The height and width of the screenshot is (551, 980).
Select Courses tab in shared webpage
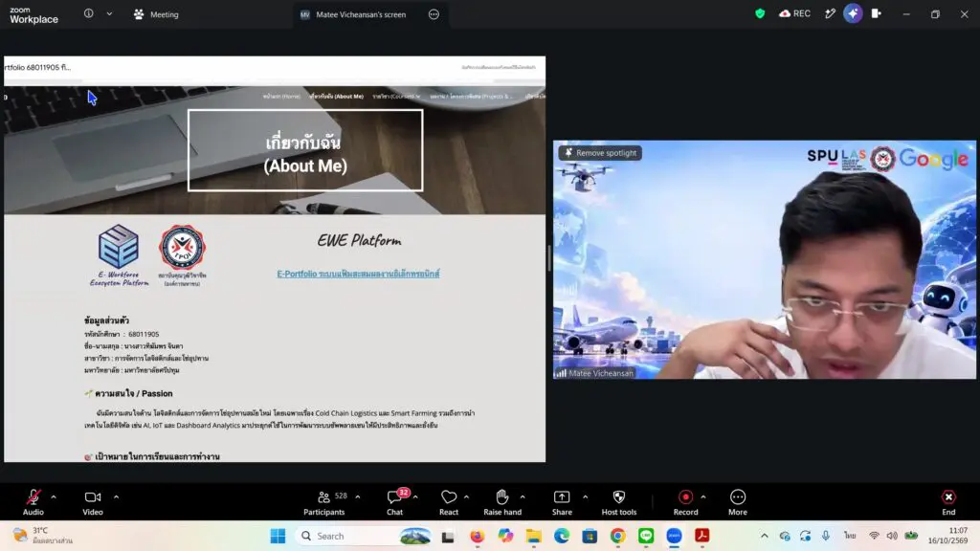(396, 97)
